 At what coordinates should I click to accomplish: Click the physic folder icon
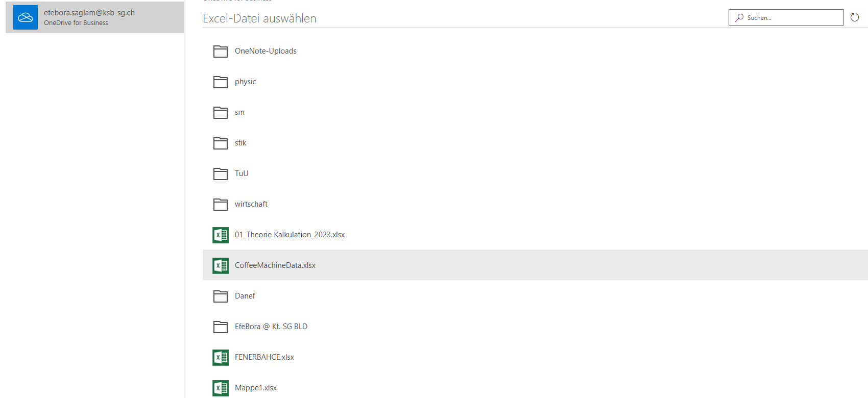(x=221, y=82)
